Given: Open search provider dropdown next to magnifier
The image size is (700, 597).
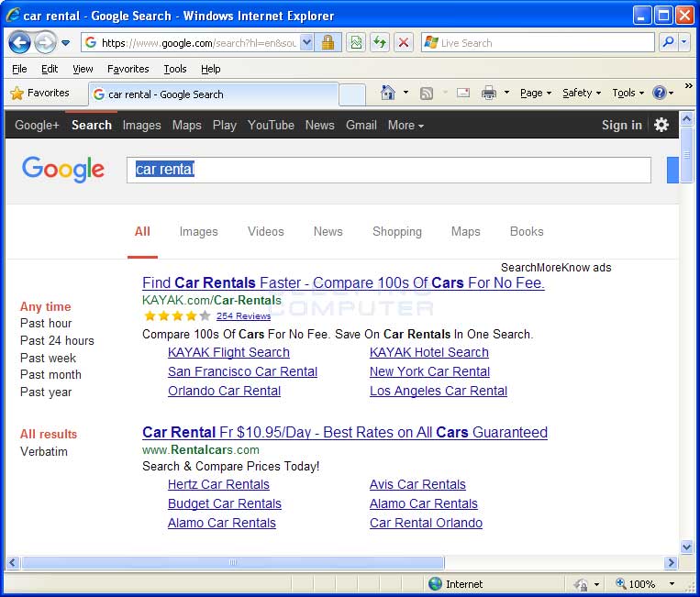Looking at the screenshot, I should point(684,43).
